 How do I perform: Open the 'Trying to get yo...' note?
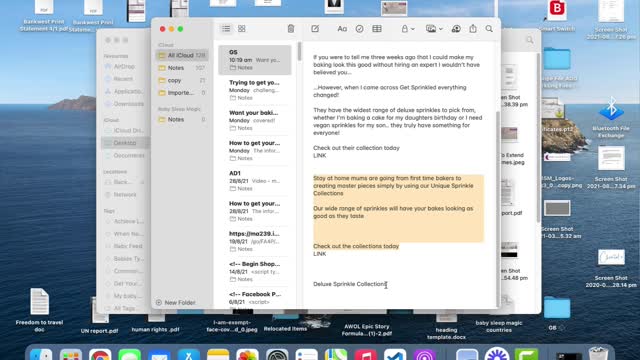[255, 90]
